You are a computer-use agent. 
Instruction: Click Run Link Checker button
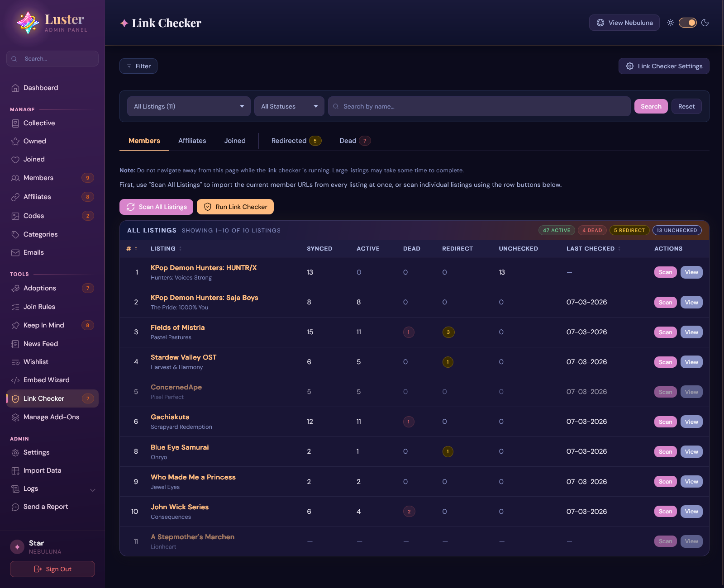235,207
